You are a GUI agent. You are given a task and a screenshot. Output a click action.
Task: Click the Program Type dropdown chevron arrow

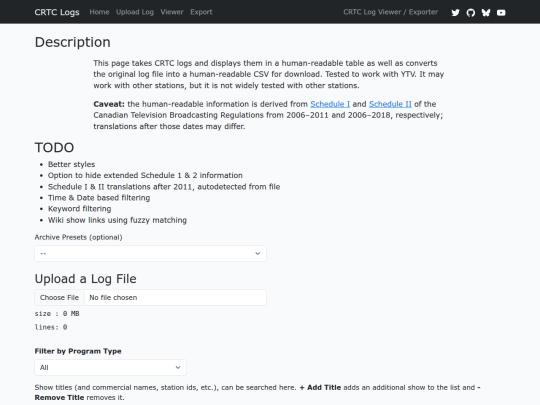pyautogui.click(x=178, y=367)
